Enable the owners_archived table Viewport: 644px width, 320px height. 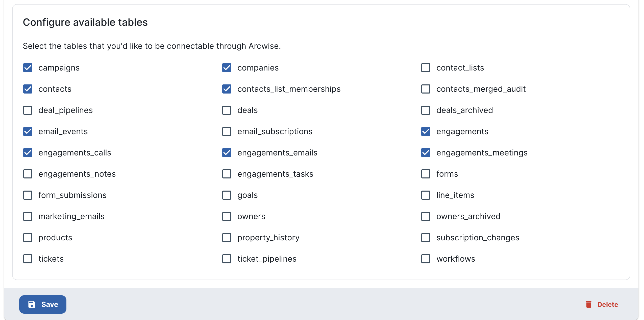[x=426, y=216]
